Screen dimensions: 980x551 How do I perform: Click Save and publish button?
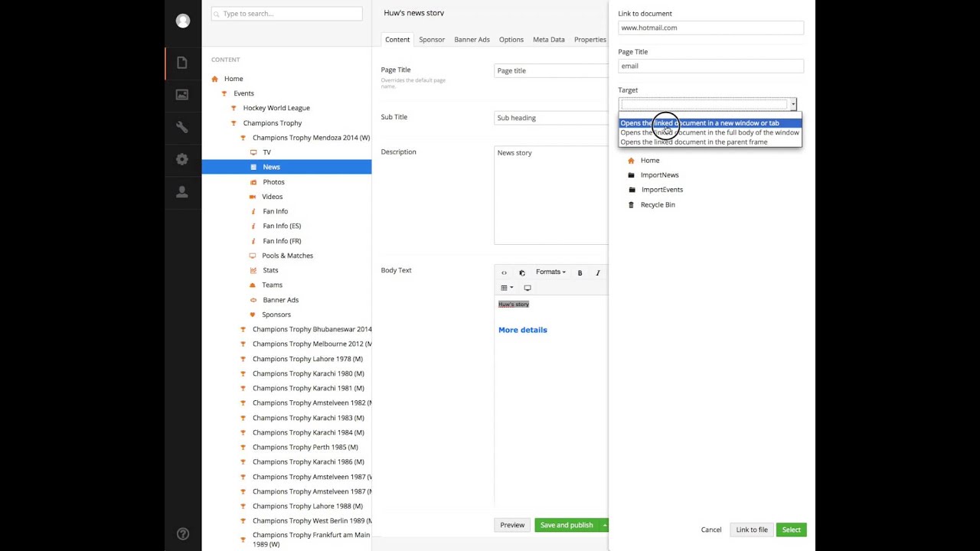point(567,525)
